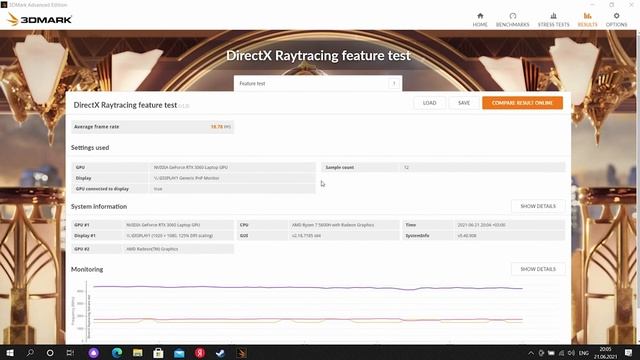This screenshot has width=640, height=360.
Task: Click the SystemInfo version row
Action: tap(484, 236)
